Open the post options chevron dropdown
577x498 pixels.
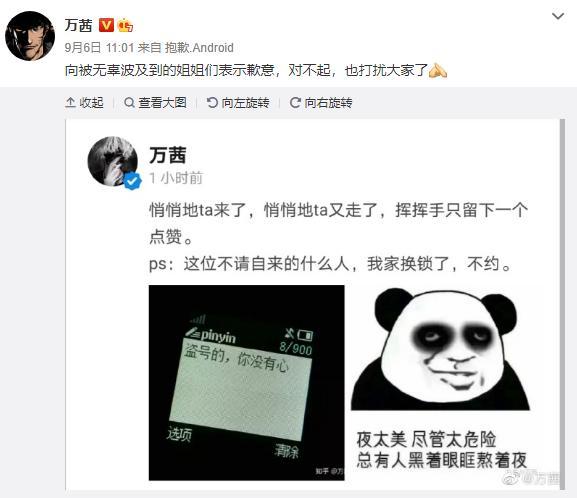coord(558,16)
